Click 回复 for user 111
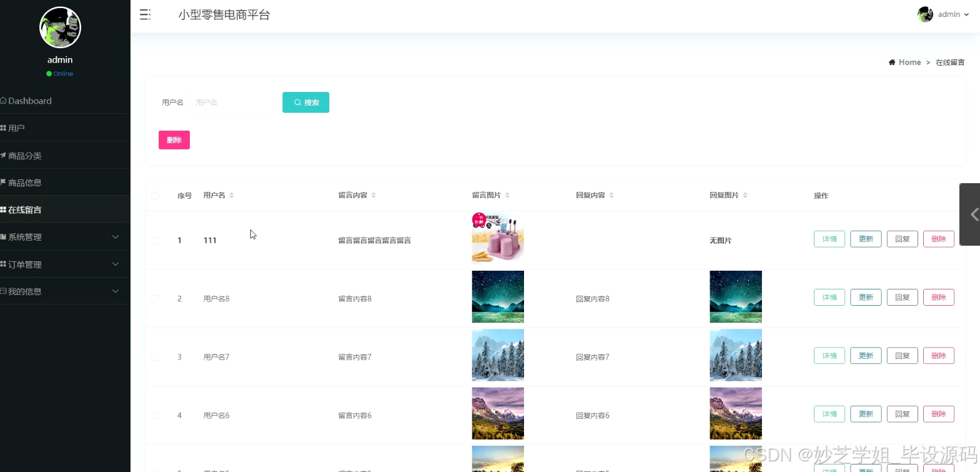980x472 pixels. pos(903,239)
